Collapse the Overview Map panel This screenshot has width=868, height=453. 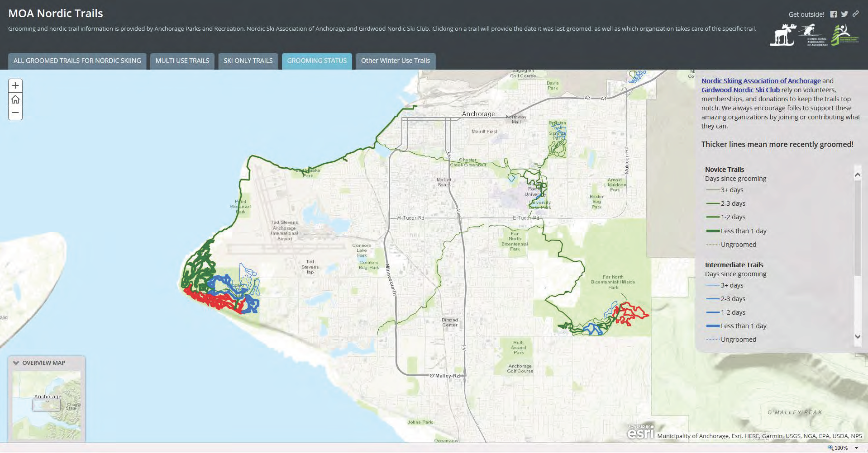pos(16,363)
